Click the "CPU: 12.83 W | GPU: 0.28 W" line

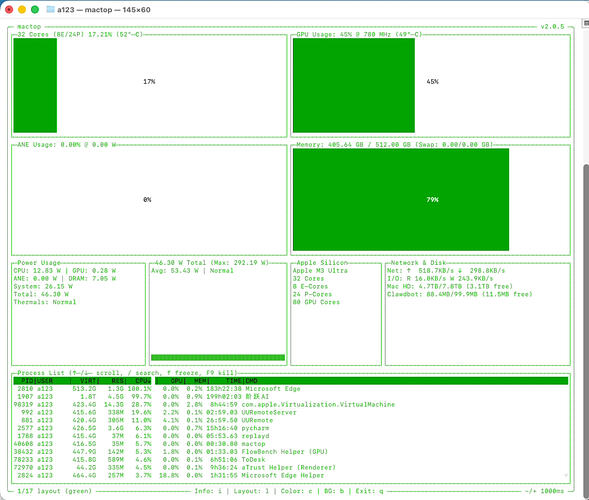65,271
